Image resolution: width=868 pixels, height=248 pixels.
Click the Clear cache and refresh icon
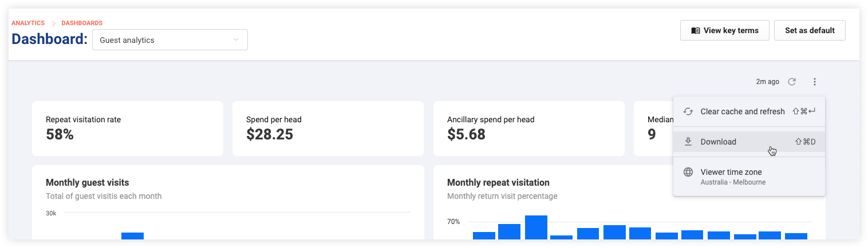[x=688, y=111]
